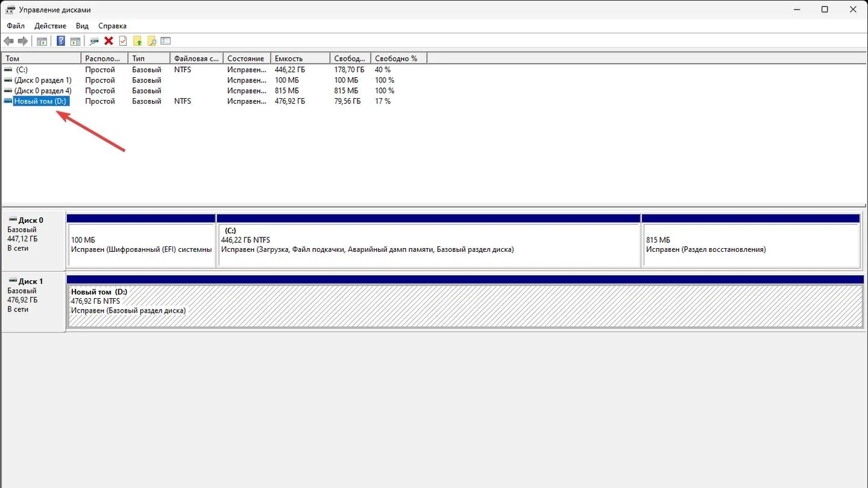Select the Новый том (D:) partition block
This screenshot has width=868, height=488.
click(465, 306)
